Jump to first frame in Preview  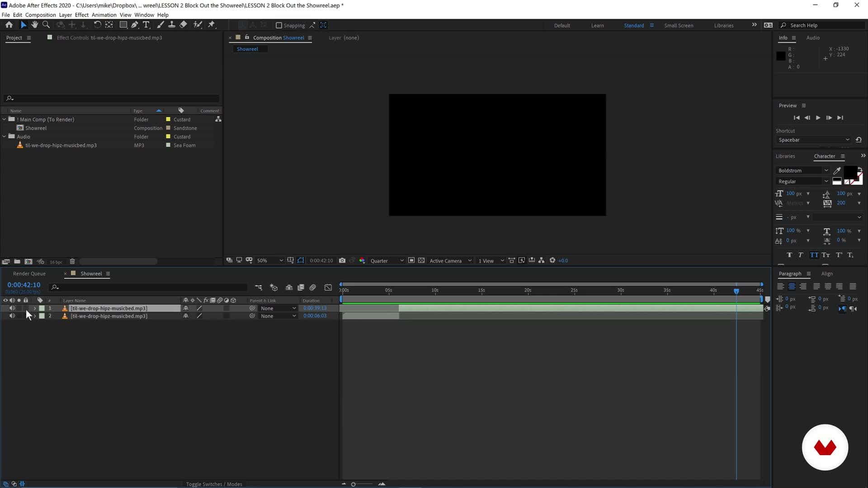click(x=796, y=118)
